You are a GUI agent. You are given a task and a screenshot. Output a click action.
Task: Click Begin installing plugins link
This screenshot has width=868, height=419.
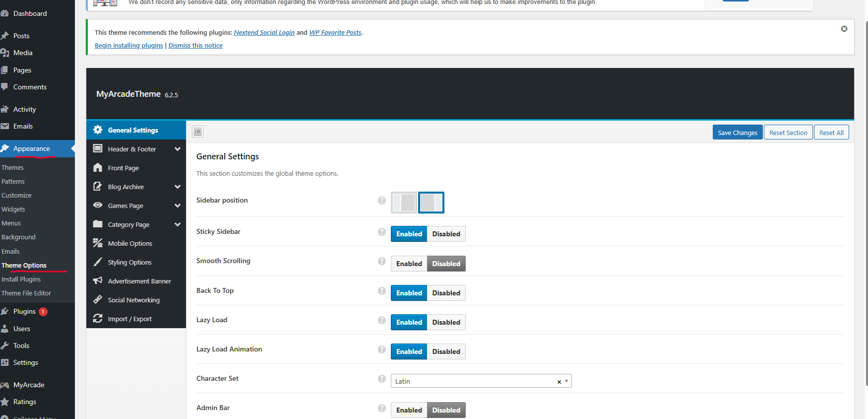[129, 45]
